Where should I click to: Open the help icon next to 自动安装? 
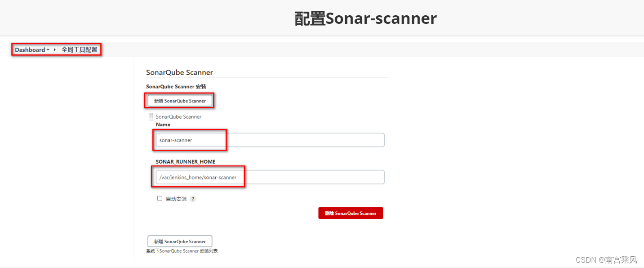pos(193,199)
